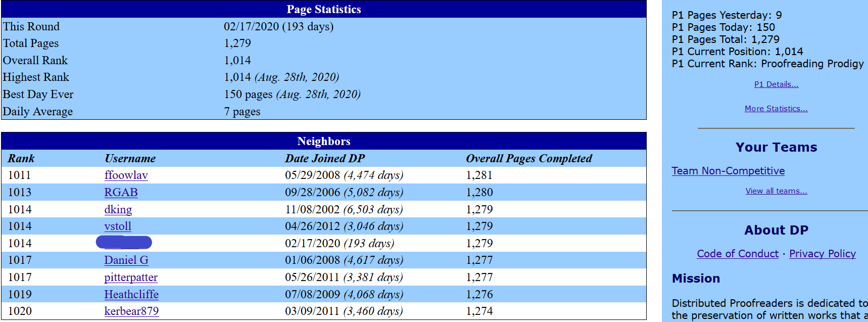Click the Username column header
This screenshot has width=868, height=322.
130,159
